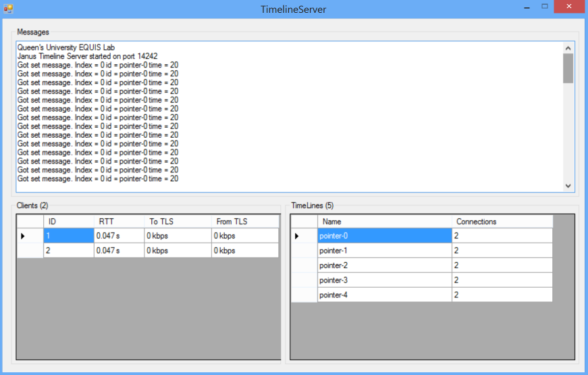Image resolution: width=588 pixels, height=375 pixels.
Task: Click row header of pointer-3
Action: click(304, 280)
